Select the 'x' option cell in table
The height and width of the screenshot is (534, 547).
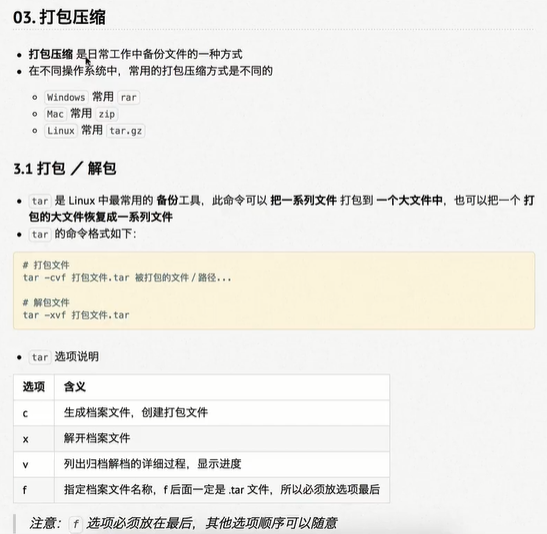click(x=34, y=438)
